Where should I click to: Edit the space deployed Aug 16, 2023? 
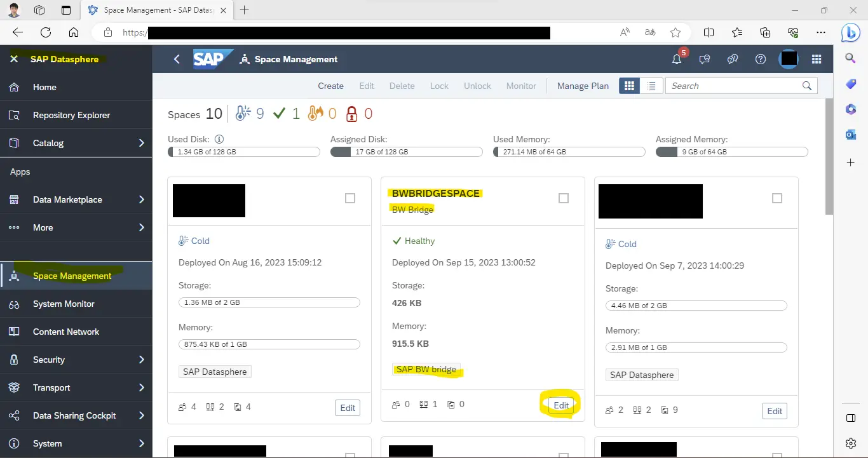click(348, 408)
